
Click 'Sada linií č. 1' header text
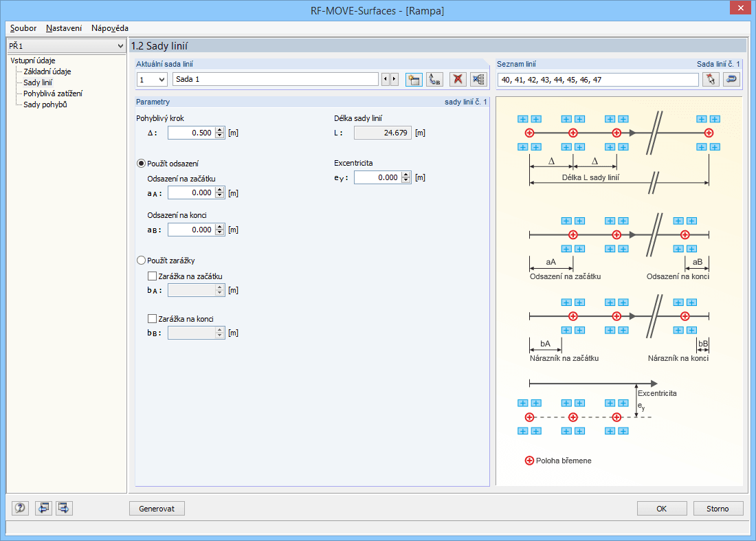(718, 64)
